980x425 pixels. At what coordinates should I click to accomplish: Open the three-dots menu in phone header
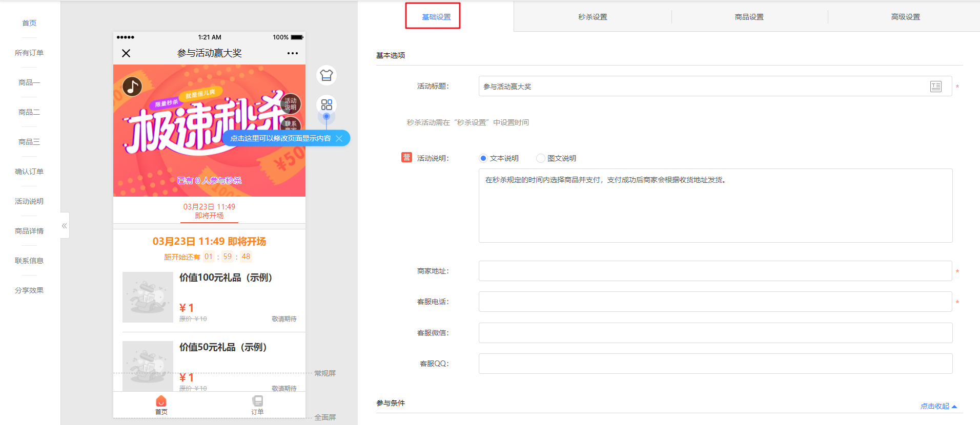click(293, 53)
